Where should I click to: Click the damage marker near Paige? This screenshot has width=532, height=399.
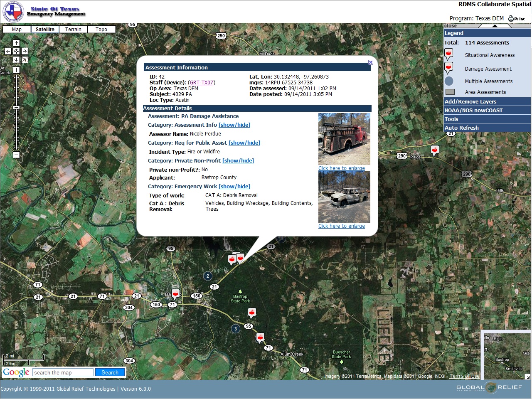tap(435, 150)
